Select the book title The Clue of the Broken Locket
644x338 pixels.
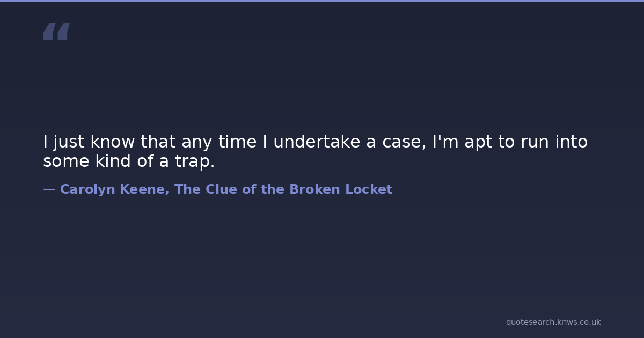click(283, 189)
